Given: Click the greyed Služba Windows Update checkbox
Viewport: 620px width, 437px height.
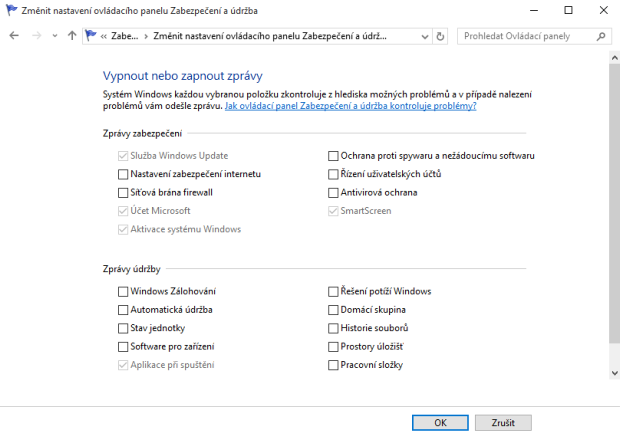Looking at the screenshot, I should 123,156.
